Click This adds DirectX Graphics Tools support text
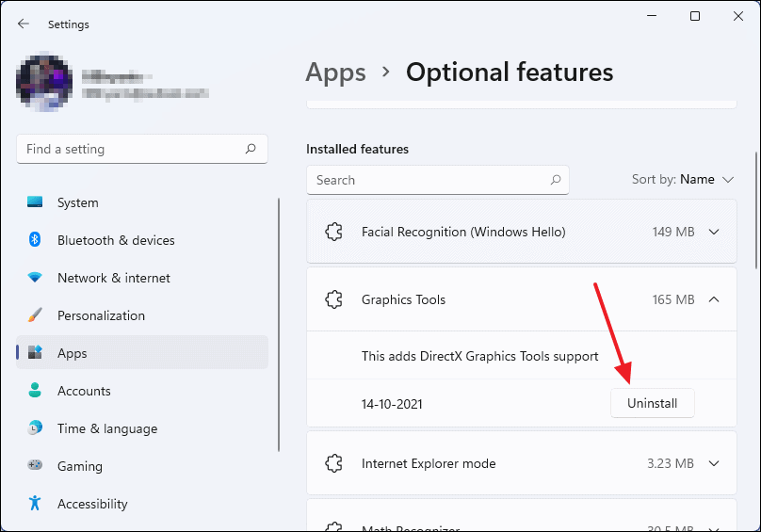Screen dimensions: 761x532 (x=480, y=356)
